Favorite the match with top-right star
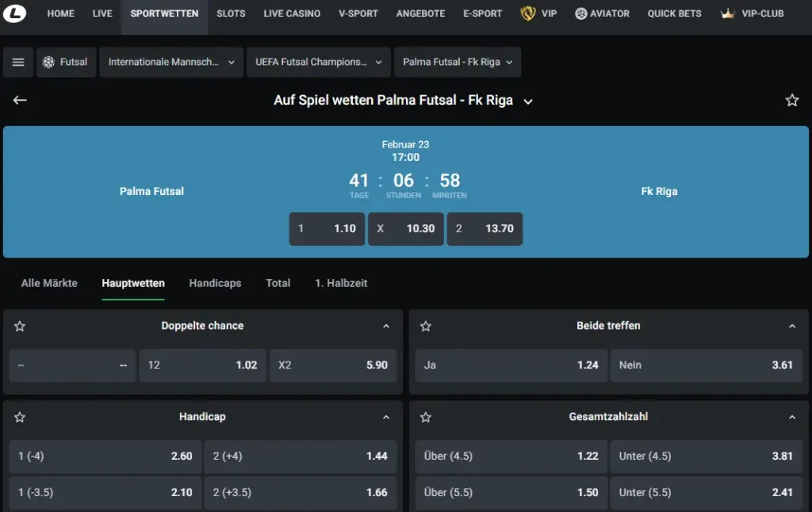This screenshot has height=512, width=812. pos(791,100)
